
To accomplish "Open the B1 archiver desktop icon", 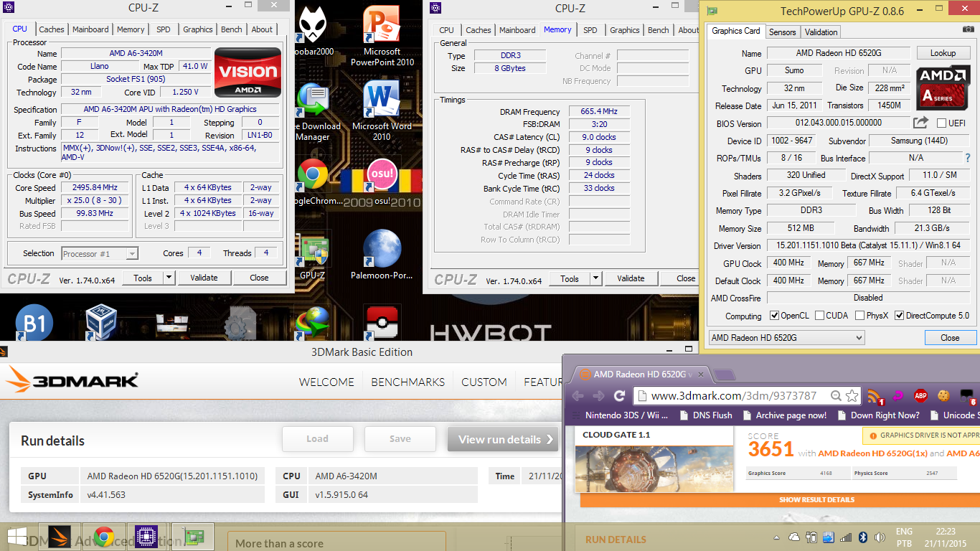I will (x=34, y=322).
